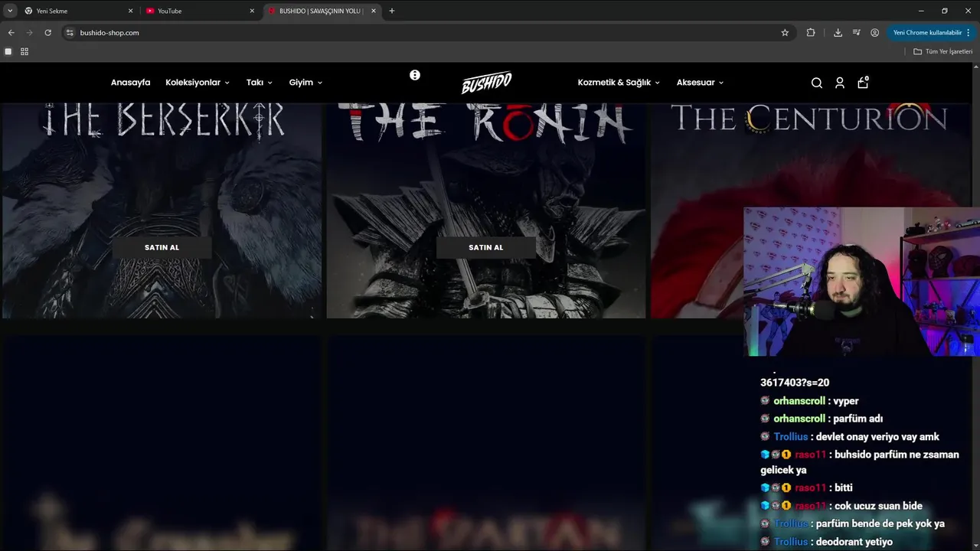
Task: Click chat message 'parfüm adı'
Action: (x=857, y=419)
